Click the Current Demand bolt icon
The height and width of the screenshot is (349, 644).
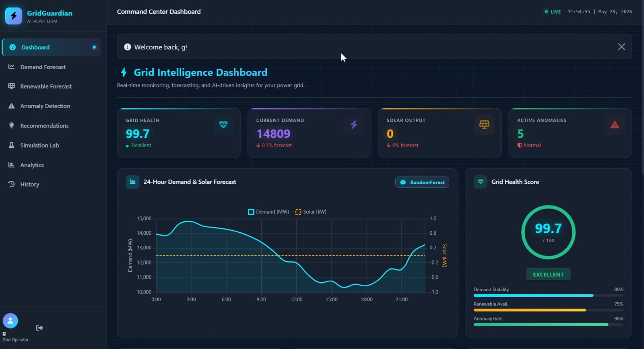point(354,125)
